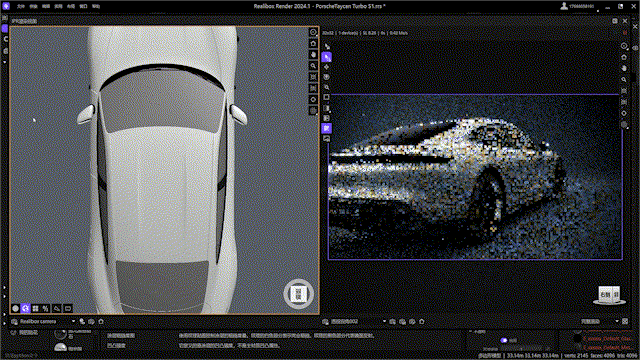The height and width of the screenshot is (360, 640).
Task: Click the home view icon in the right-edge render toolbar
Action: coord(624,57)
